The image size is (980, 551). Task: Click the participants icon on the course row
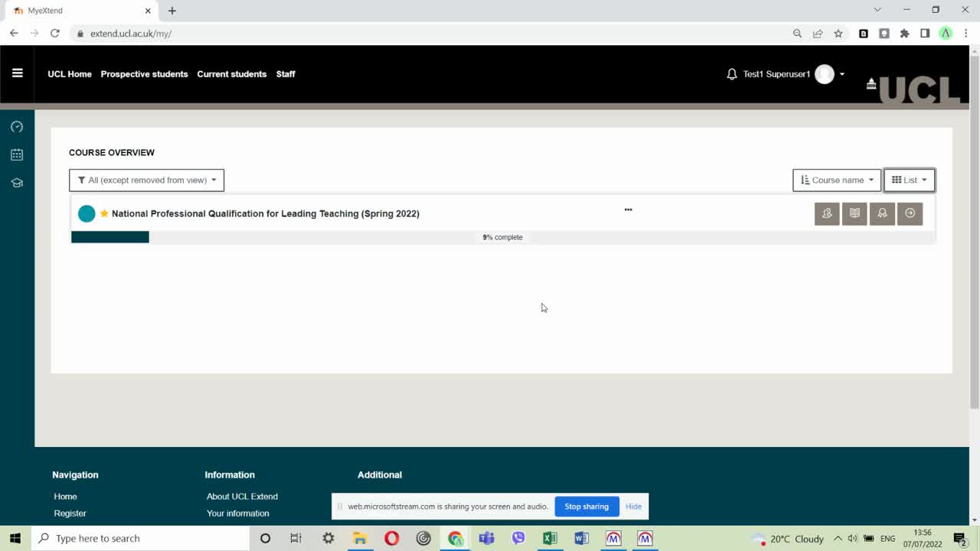pyautogui.click(x=827, y=214)
